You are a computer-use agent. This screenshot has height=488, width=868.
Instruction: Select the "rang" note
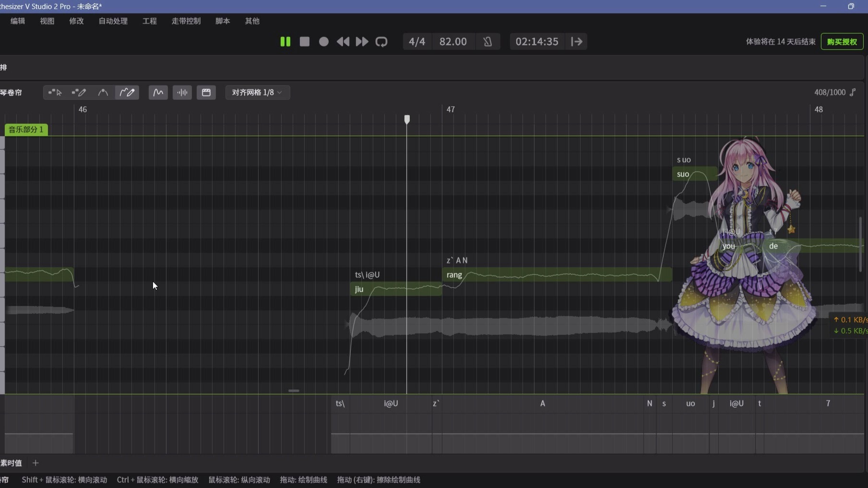coord(557,274)
